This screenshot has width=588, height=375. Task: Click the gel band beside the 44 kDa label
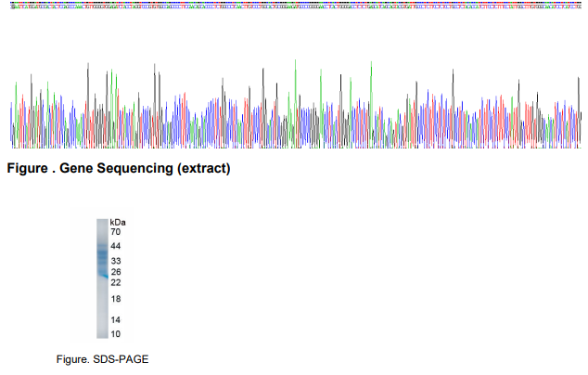102,248
